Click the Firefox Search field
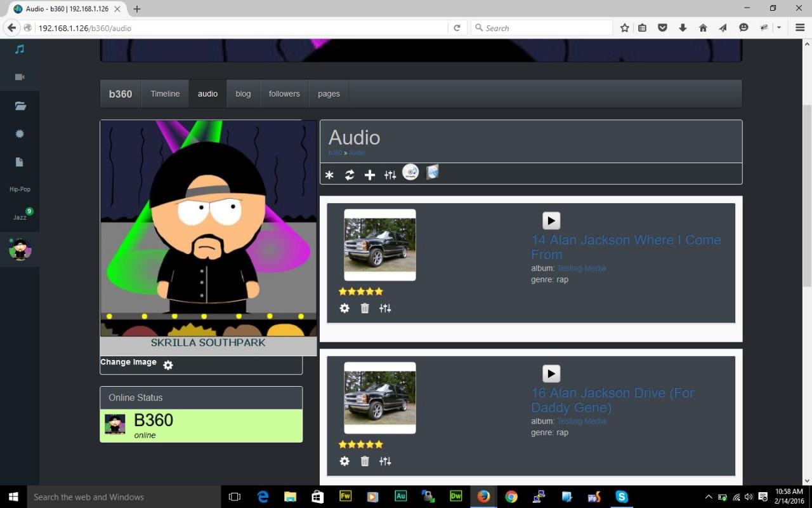Image resolution: width=812 pixels, height=508 pixels. point(542,28)
